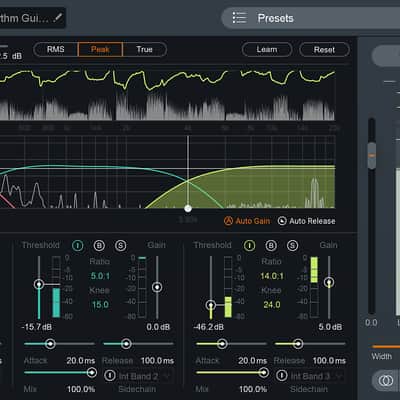Click the 5.0 dB gain slider handle

click(329, 282)
